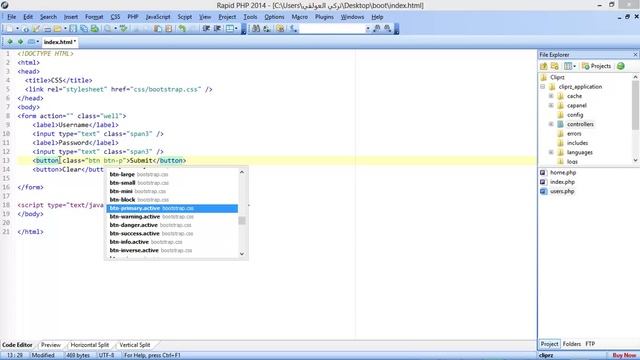Click the Buy Now link
Screen dimensions: 640x360
624,356
